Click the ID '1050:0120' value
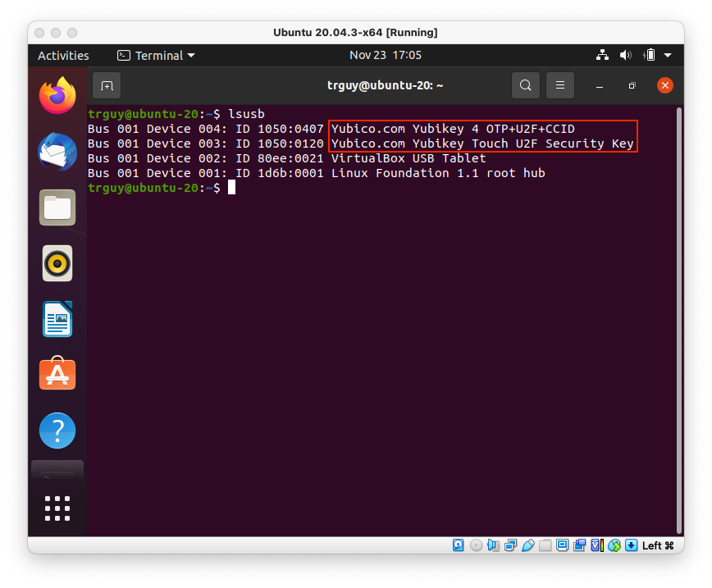This screenshot has height=588, width=712. pos(290,144)
